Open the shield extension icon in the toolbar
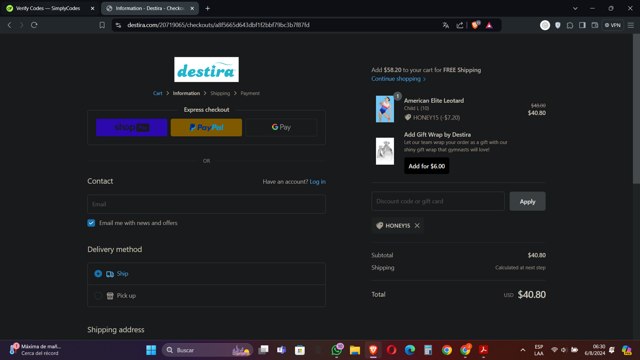 click(x=558, y=25)
